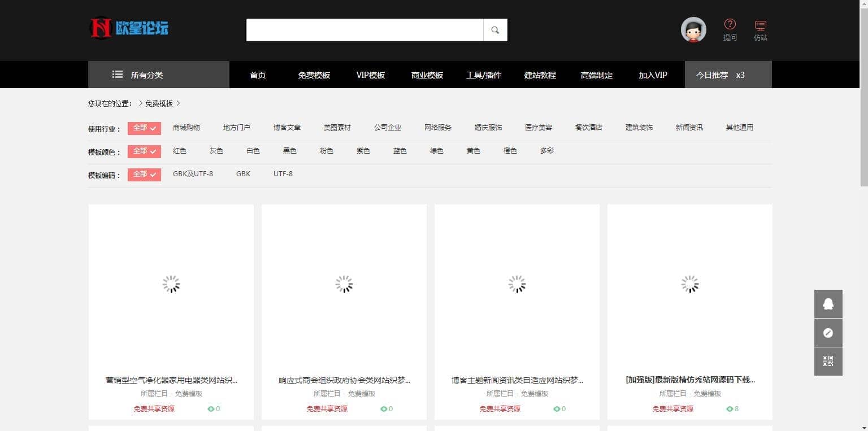Screen dimensions: 868x431
Task: Choose the 蓝色 template color filter
Action: click(400, 151)
